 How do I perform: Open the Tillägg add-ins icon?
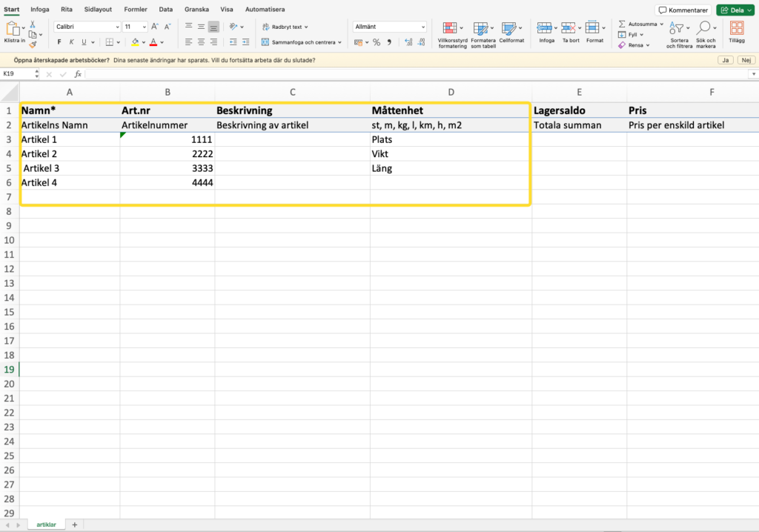737,29
